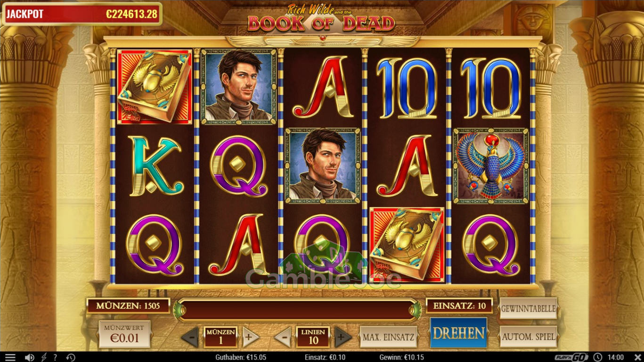
Task: Click the golden book symbol on fourth reel
Action: pos(407,245)
